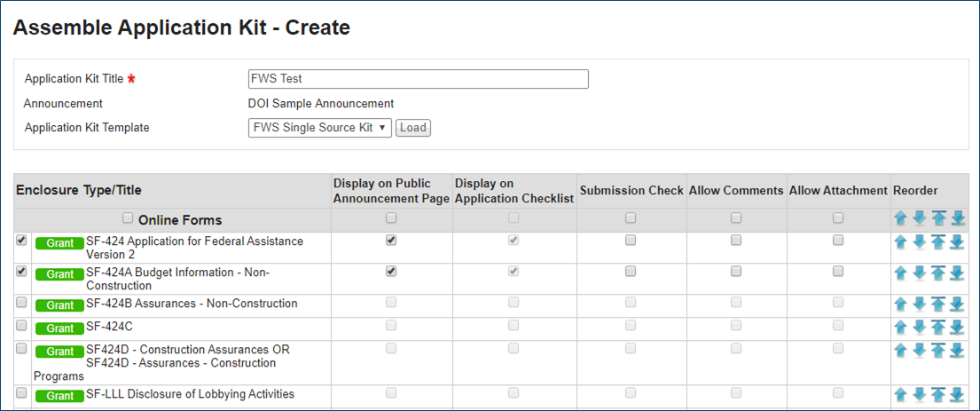The image size is (980, 411).
Task: Move SF424D Construction Assurances row down
Action: (x=919, y=351)
